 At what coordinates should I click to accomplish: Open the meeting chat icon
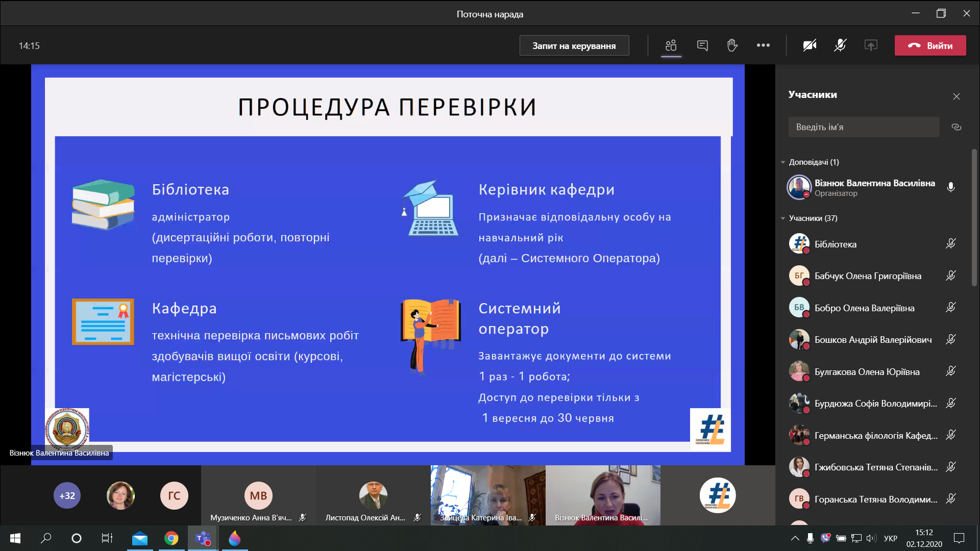(x=702, y=45)
